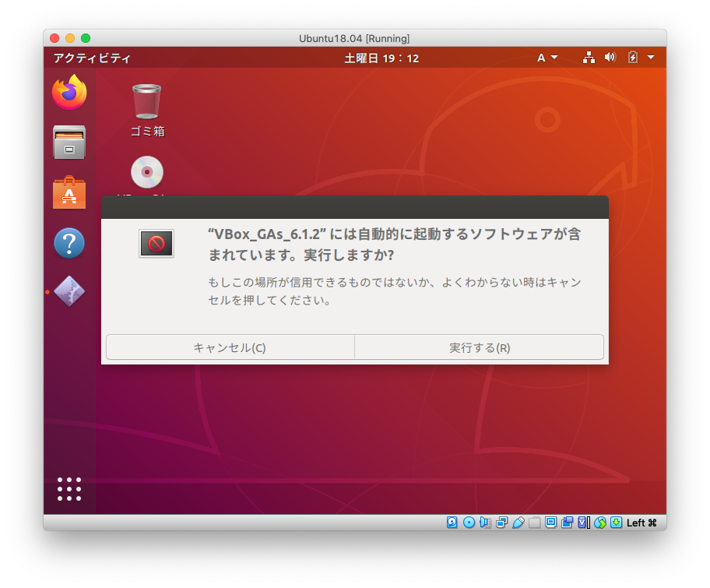This screenshot has width=710, height=588.
Task: Toggle the audio icon in VirtualBox status bar
Action: 485,523
